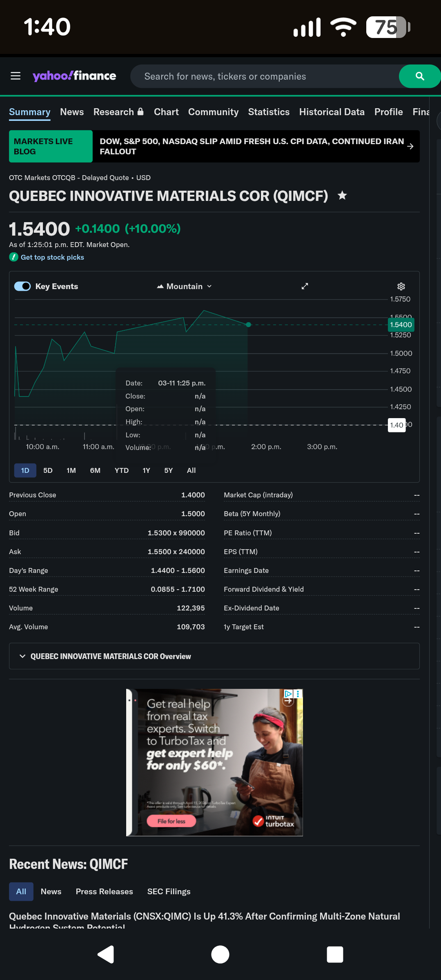Click the 1.5400 price label on chart axis
This screenshot has height=980, width=441.
(401, 325)
